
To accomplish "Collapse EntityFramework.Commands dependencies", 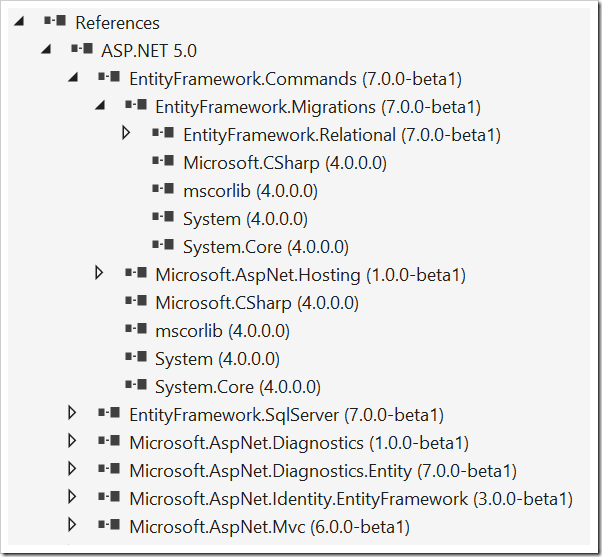I will [x=73, y=77].
